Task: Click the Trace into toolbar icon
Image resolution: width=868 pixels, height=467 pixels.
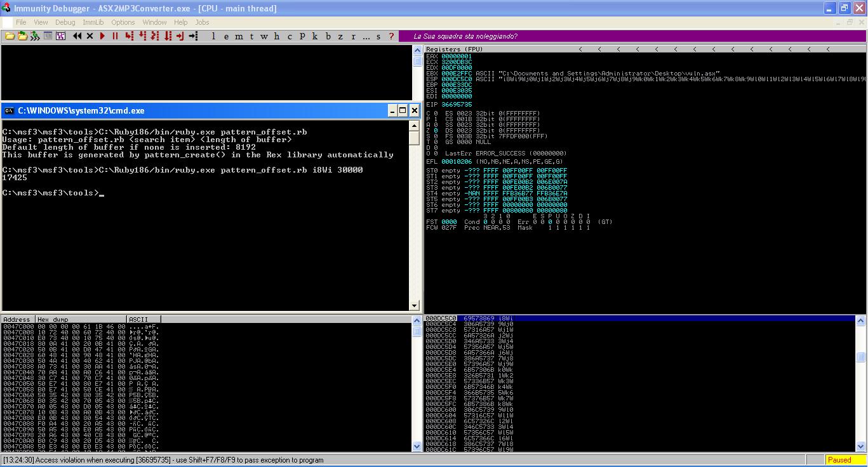Action: tap(154, 36)
